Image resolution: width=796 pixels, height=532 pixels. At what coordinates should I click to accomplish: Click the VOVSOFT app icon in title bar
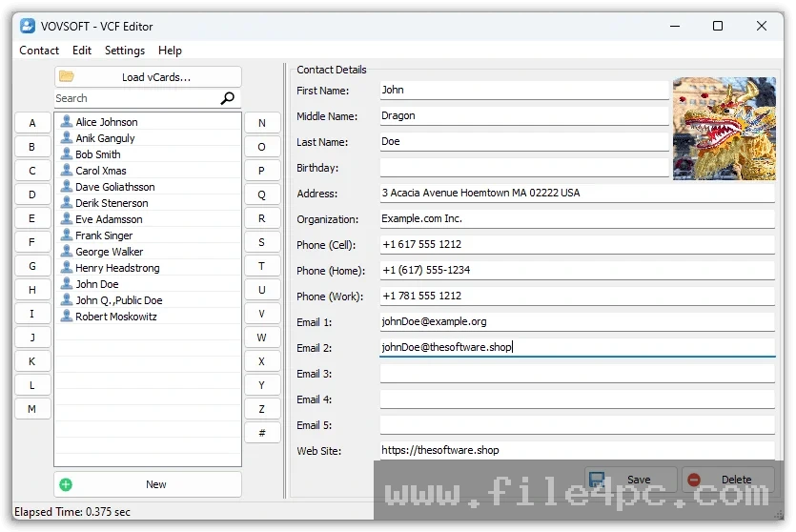(28, 26)
